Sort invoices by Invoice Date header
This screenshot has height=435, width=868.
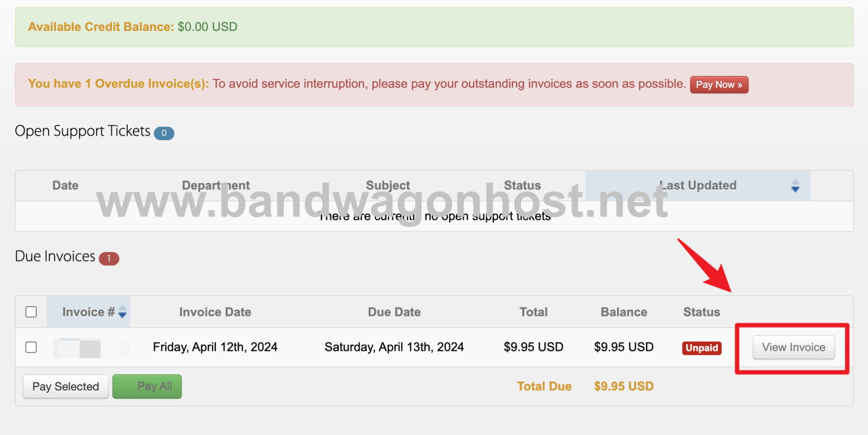[215, 312]
